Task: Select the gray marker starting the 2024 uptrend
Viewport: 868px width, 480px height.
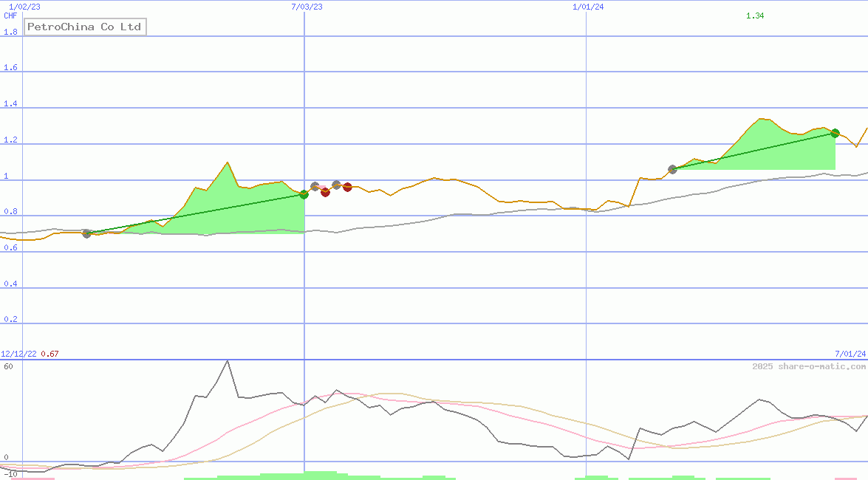Action: coord(673,169)
